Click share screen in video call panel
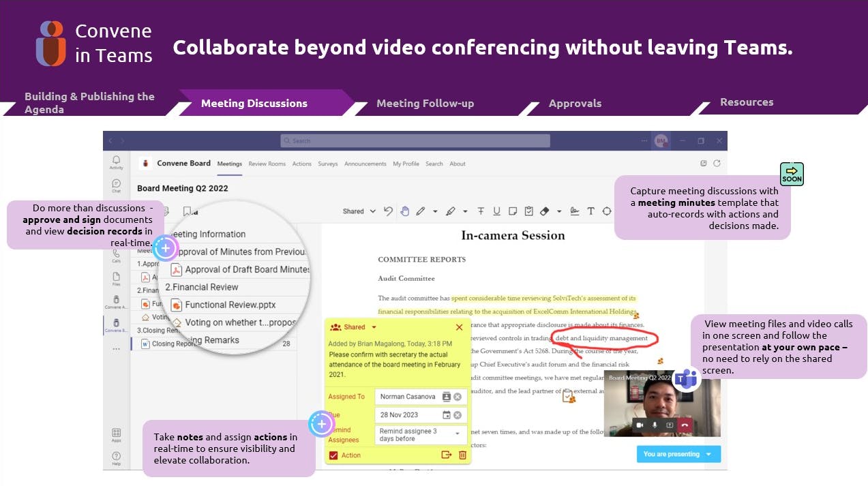Viewport: 868px width, 486px height. [x=670, y=425]
